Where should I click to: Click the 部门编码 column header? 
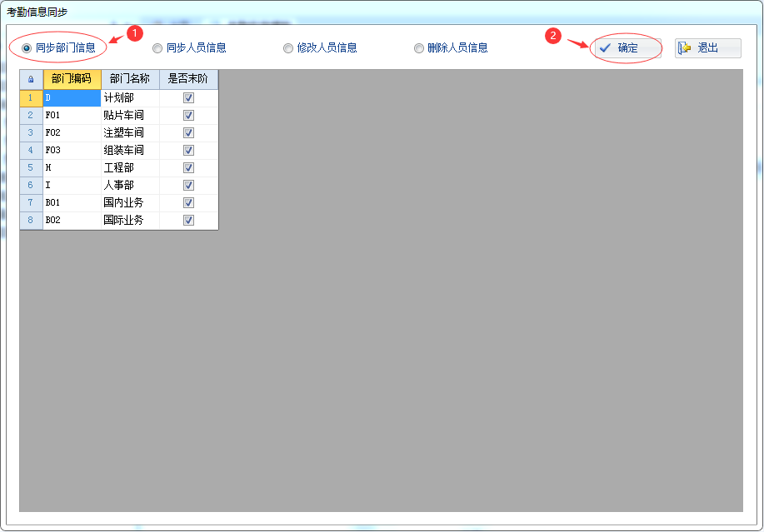72,79
